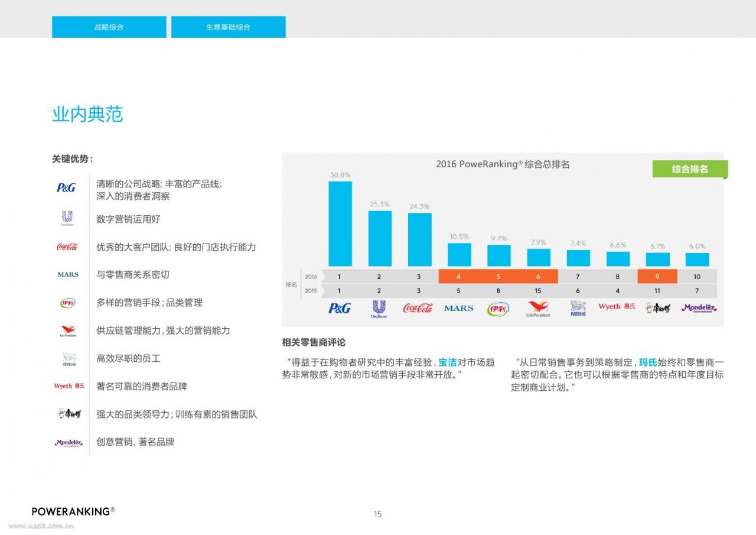Screen dimensions: 756x535
Task: Click the 7.4% Nestlé bar
Action: pyautogui.click(x=578, y=258)
